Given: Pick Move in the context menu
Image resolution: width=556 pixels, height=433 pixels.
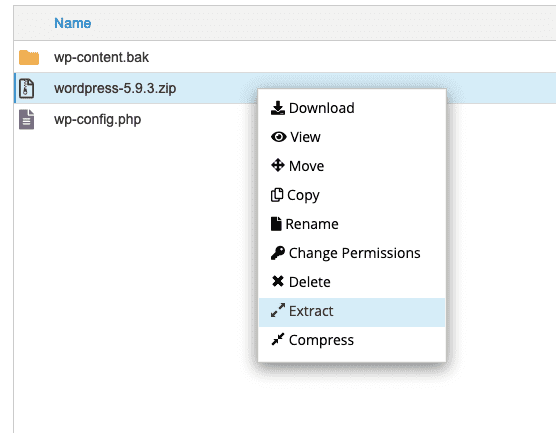Looking at the screenshot, I should 352,166.
